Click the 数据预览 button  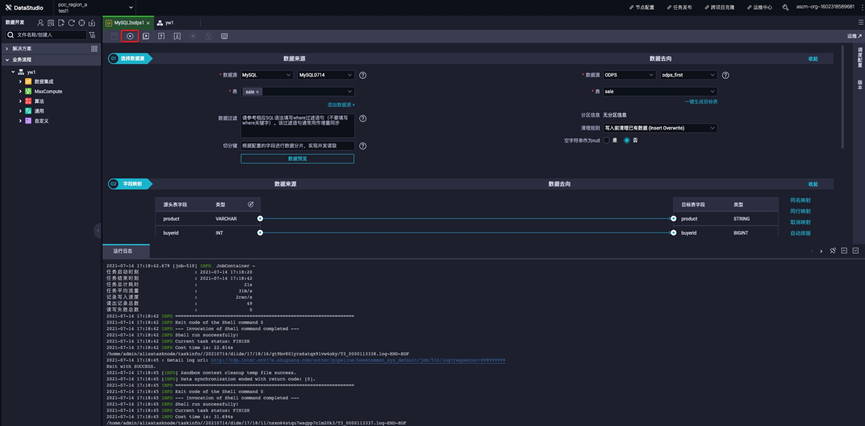point(297,158)
